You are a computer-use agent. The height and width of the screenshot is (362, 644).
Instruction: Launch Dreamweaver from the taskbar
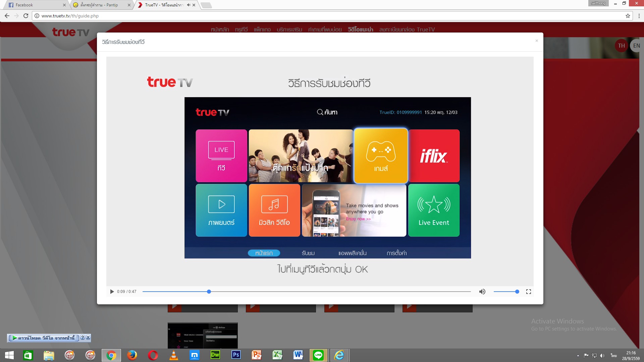point(215,355)
